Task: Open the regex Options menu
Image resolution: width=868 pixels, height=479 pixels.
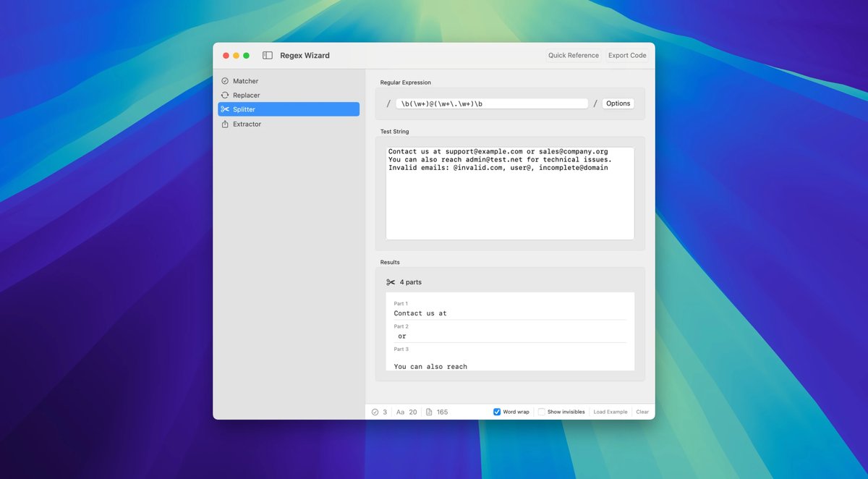Action: pos(618,103)
